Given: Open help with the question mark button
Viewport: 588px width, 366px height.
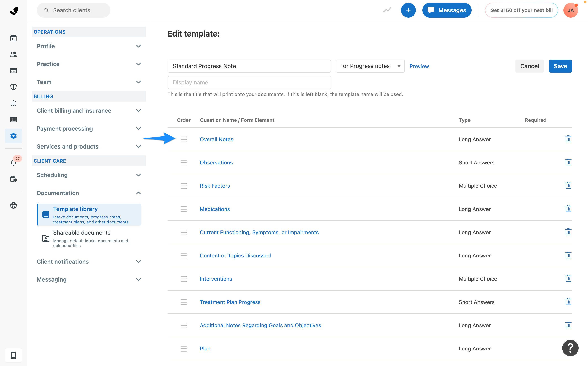Looking at the screenshot, I should tap(570, 348).
